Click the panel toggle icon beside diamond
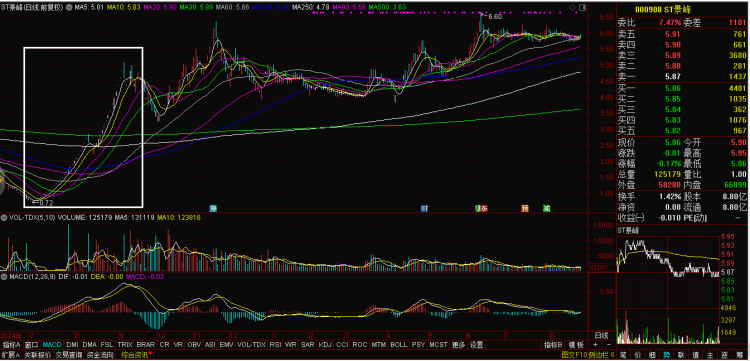The image size is (750, 361). pyautogui.click(x=582, y=8)
